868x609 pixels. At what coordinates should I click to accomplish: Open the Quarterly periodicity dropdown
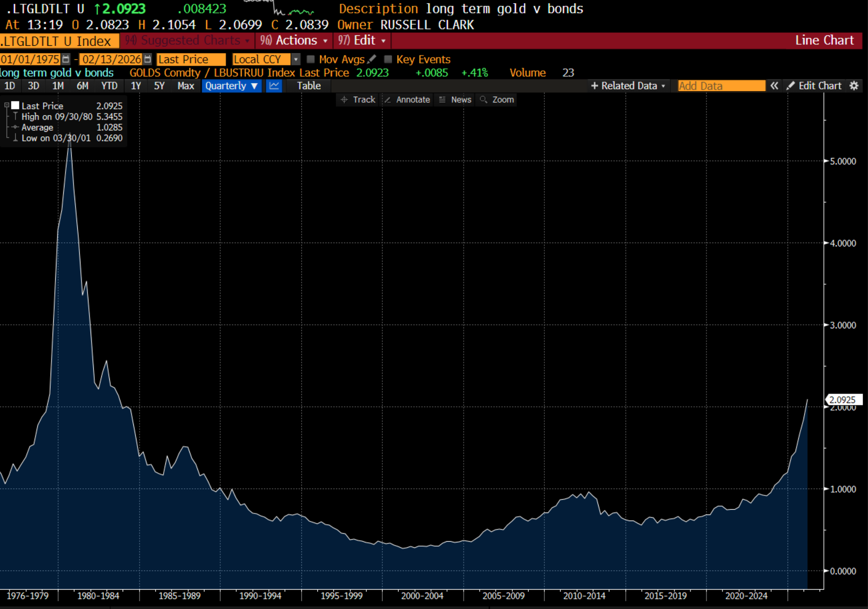point(231,86)
